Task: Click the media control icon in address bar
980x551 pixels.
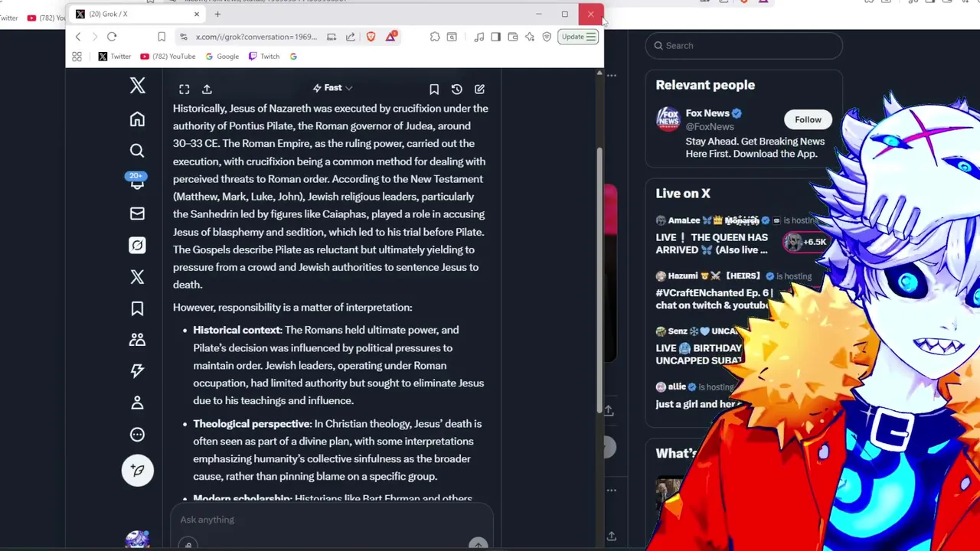Action: (x=332, y=37)
